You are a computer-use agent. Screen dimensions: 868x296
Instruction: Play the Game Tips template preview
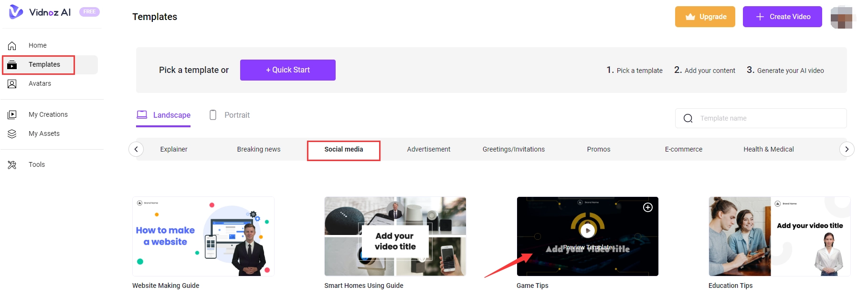[x=587, y=231]
